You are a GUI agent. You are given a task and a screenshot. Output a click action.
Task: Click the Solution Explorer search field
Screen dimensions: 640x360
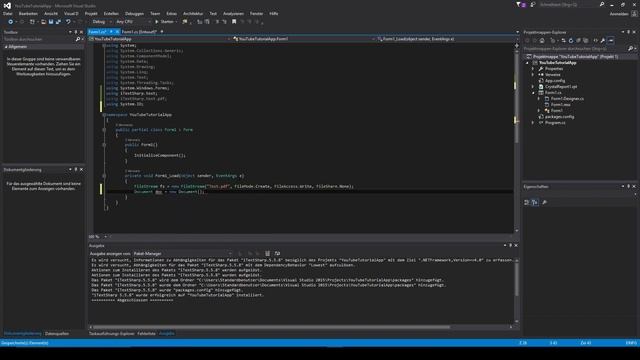576,49
